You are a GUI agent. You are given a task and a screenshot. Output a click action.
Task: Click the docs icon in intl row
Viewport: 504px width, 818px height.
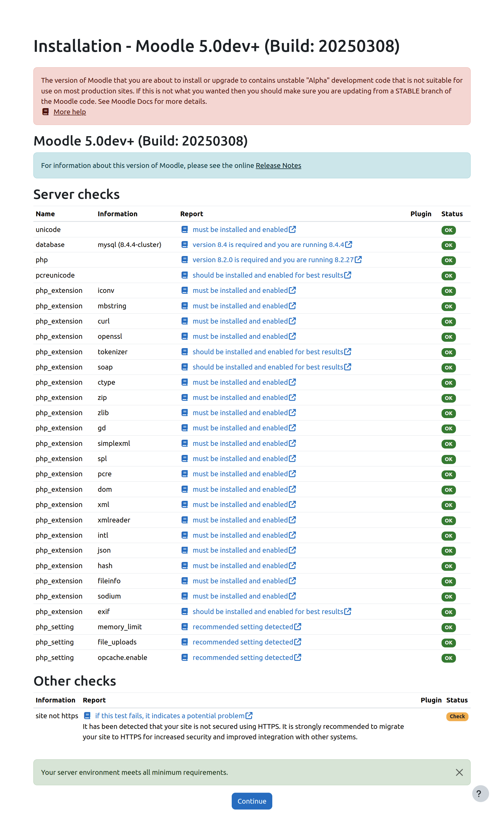point(184,535)
